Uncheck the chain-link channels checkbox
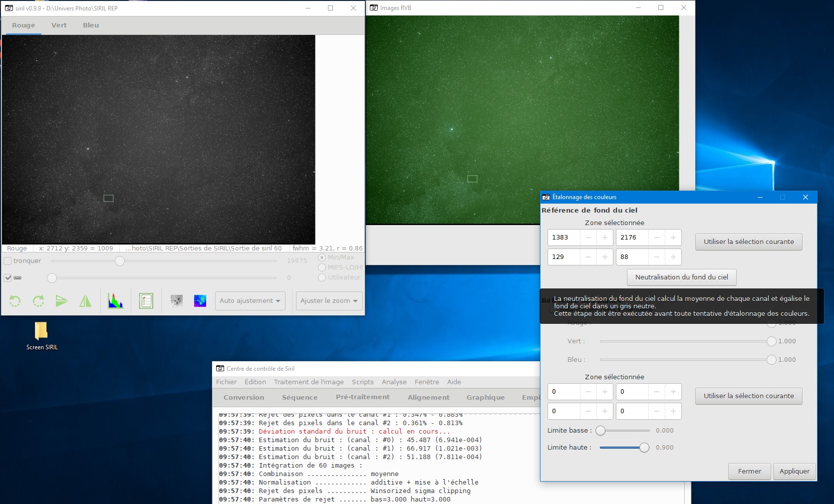Screen dimensions: 834x504 click(x=7, y=278)
